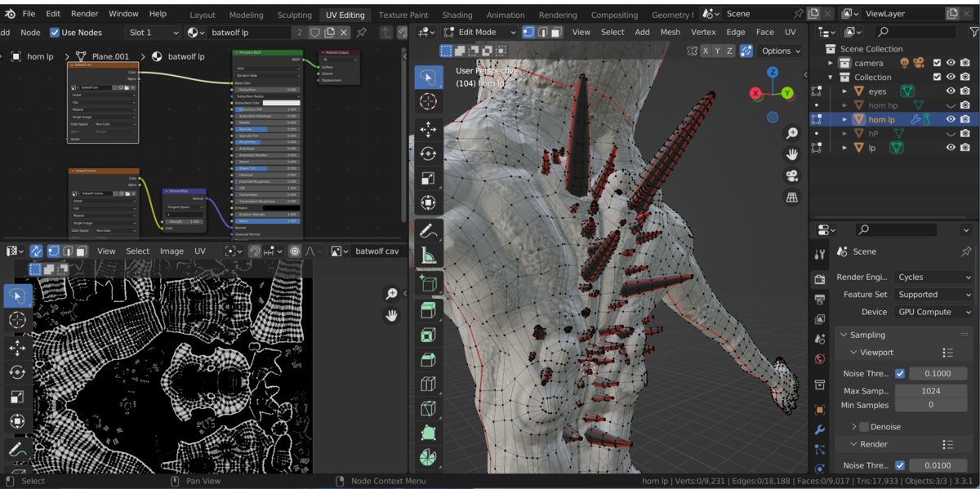Switch to the Texture Paint workspace tab
The height and width of the screenshot is (489, 980).
(x=403, y=15)
